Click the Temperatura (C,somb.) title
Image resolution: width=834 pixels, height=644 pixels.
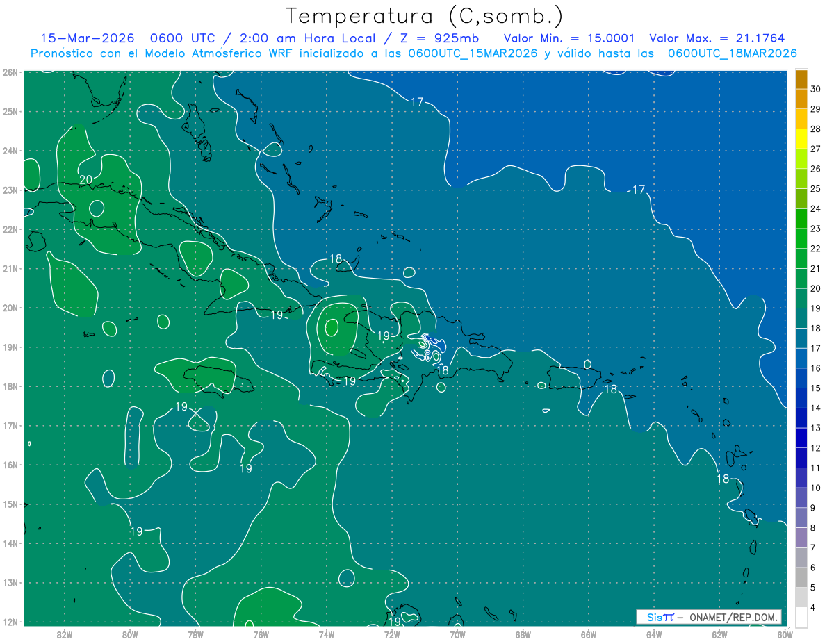424,15
